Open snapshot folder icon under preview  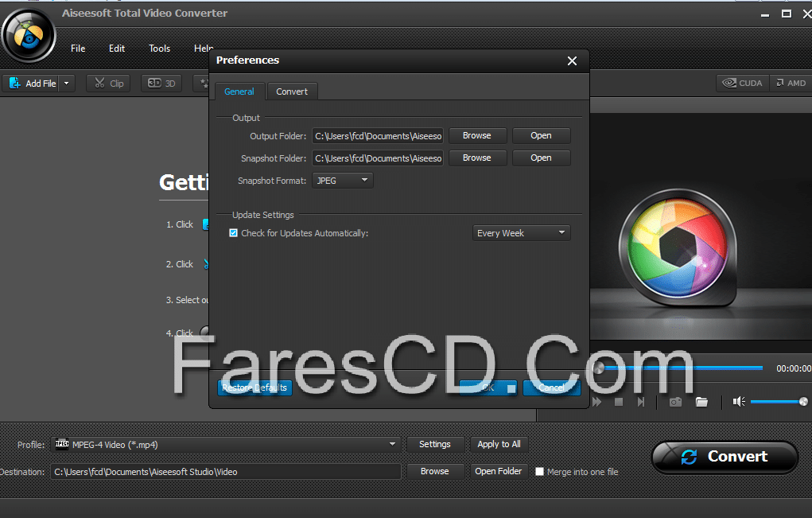pyautogui.click(x=701, y=402)
